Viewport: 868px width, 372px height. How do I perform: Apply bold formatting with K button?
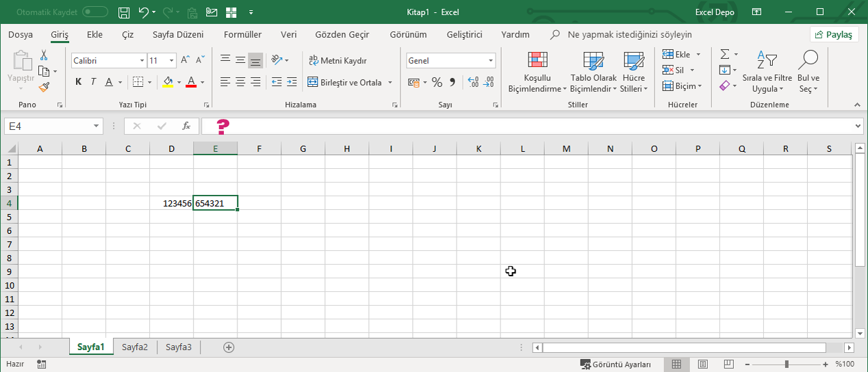point(78,82)
